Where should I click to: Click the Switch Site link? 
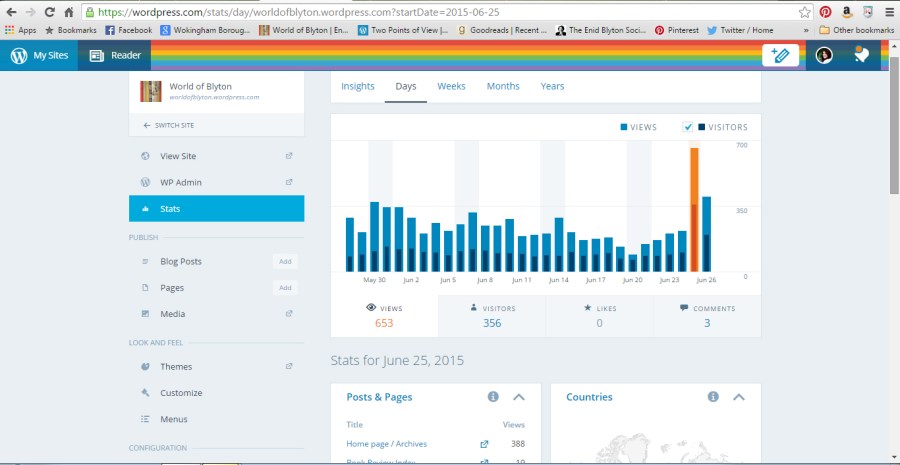pyautogui.click(x=168, y=125)
